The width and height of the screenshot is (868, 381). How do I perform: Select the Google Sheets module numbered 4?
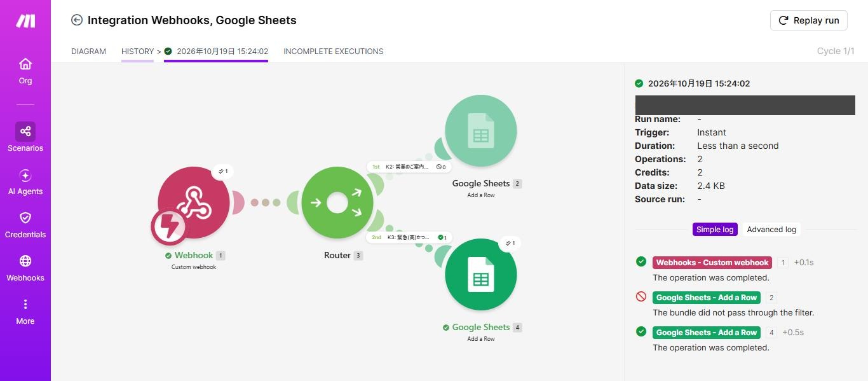480,274
